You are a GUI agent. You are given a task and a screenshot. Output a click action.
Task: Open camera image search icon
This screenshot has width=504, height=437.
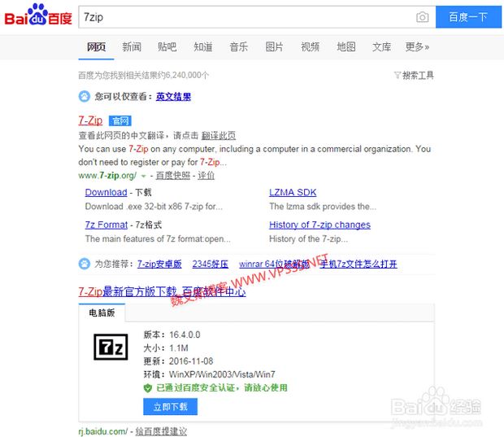(x=422, y=17)
